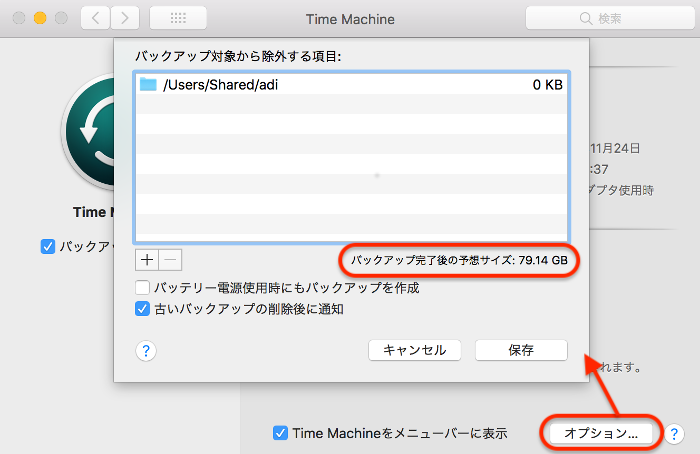Click the オプション... button

pos(601,433)
